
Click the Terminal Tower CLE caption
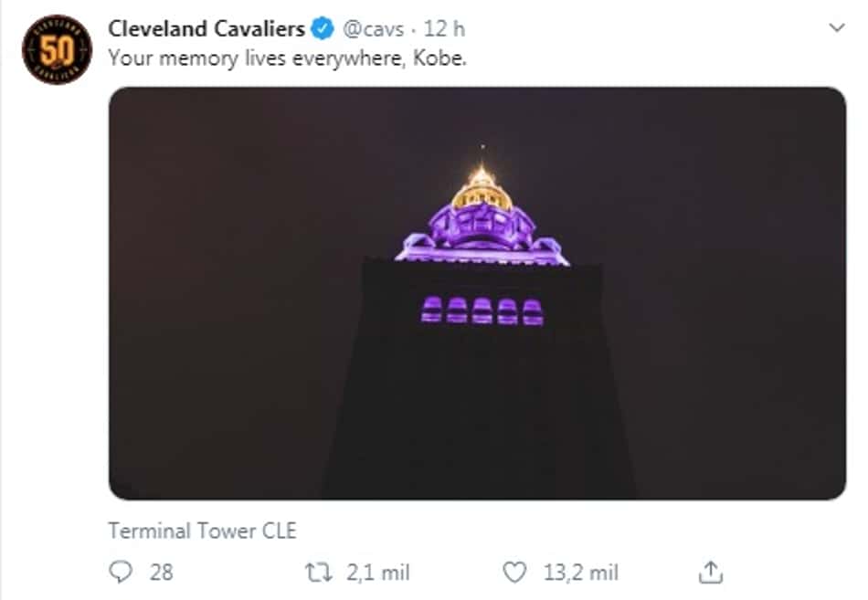click(x=202, y=531)
